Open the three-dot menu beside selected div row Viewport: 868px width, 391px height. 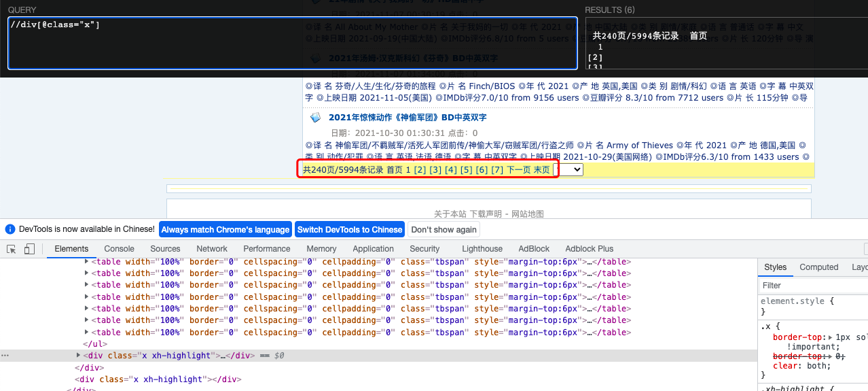click(5, 356)
